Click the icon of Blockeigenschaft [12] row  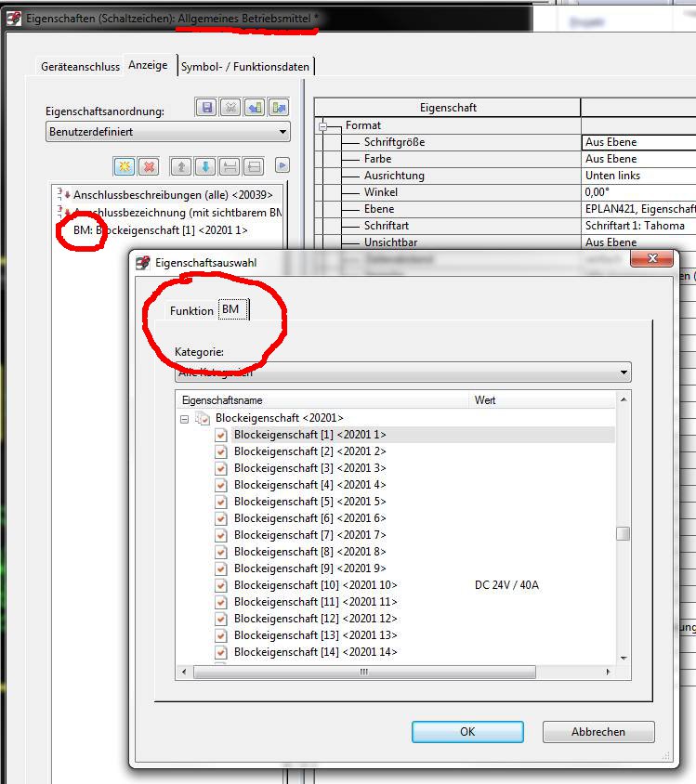tap(220, 619)
